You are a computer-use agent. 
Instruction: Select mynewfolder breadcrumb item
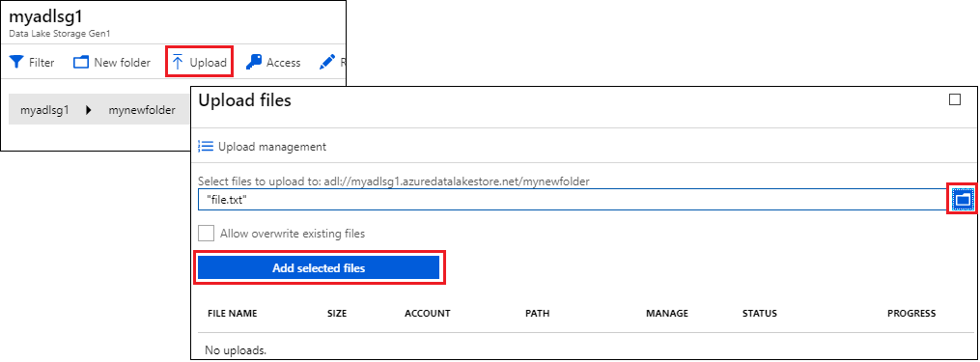pyautogui.click(x=142, y=110)
